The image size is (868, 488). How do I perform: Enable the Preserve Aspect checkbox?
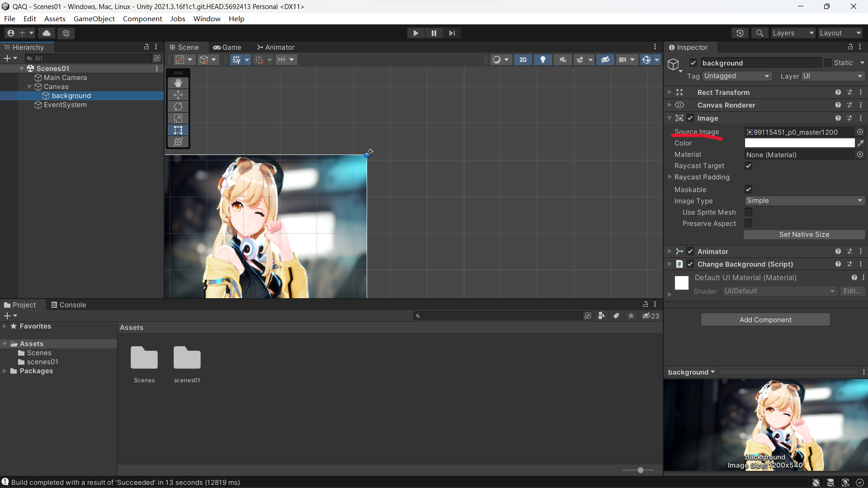(749, 224)
